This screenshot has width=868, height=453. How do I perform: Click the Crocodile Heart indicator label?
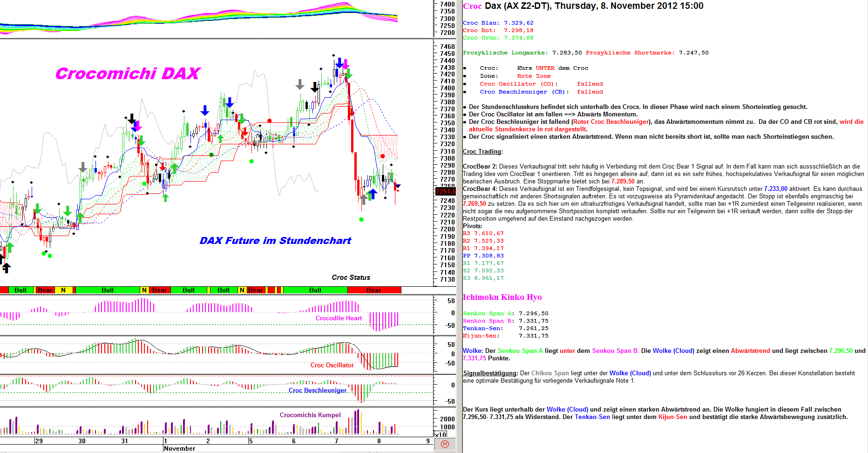(339, 318)
